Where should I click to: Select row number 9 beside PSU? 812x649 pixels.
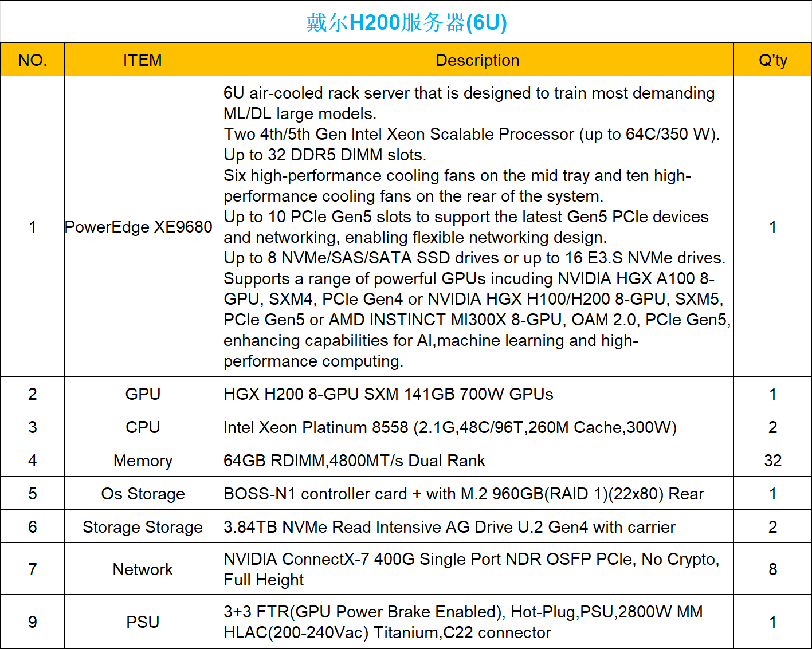(33, 622)
